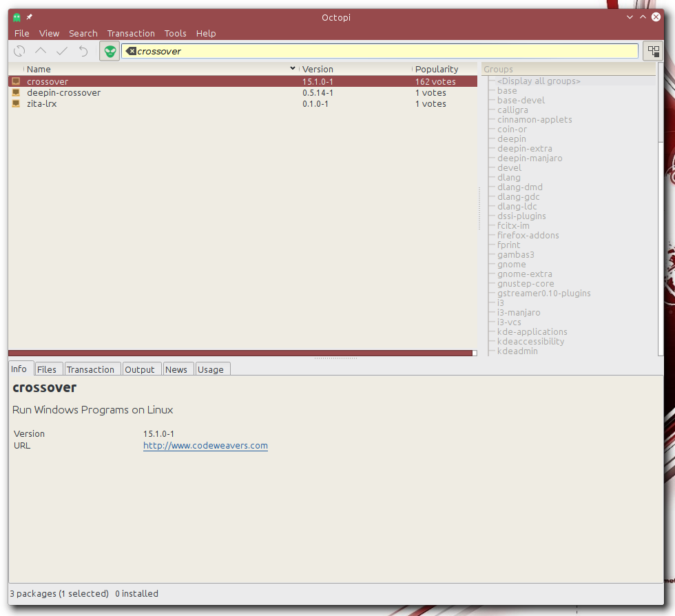Click the system upgrade up-arrow icon

click(41, 51)
